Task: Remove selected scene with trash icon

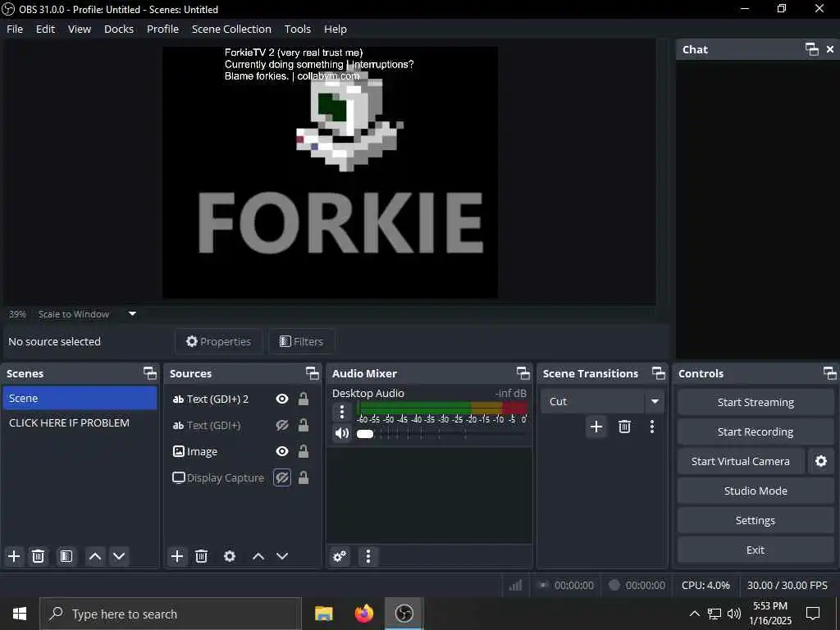Action: point(38,556)
